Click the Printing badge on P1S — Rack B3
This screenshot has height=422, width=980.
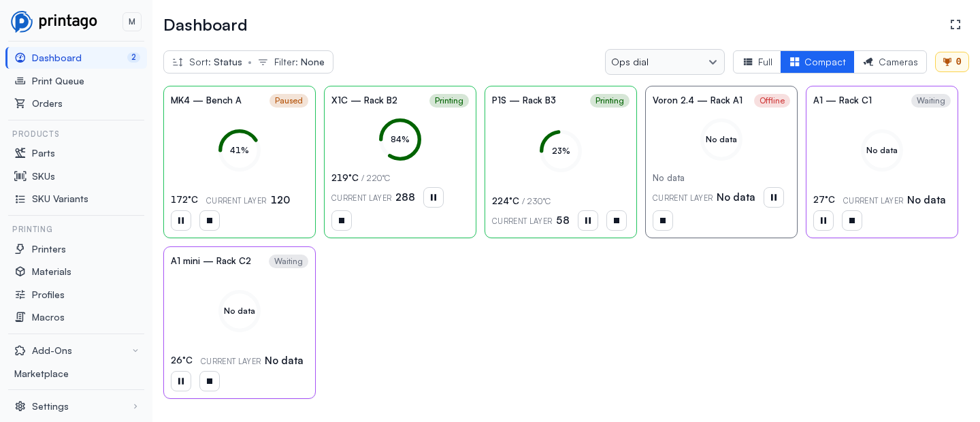(x=610, y=101)
